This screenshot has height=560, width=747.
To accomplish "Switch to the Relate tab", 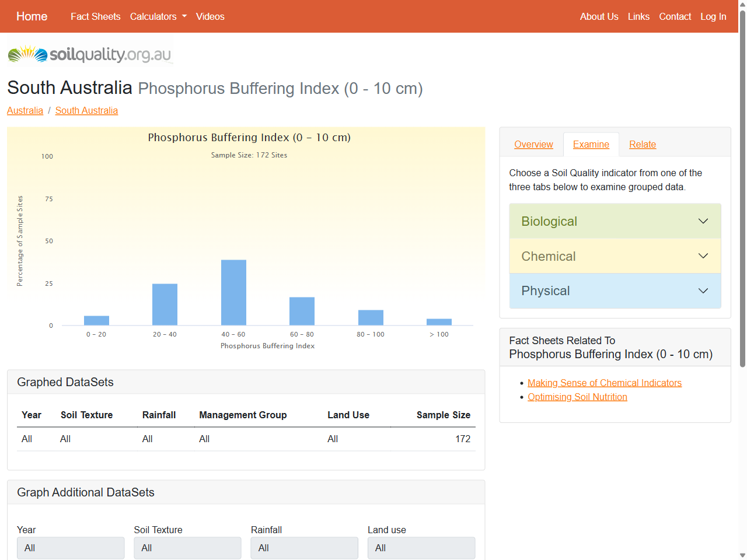I will coord(643,144).
